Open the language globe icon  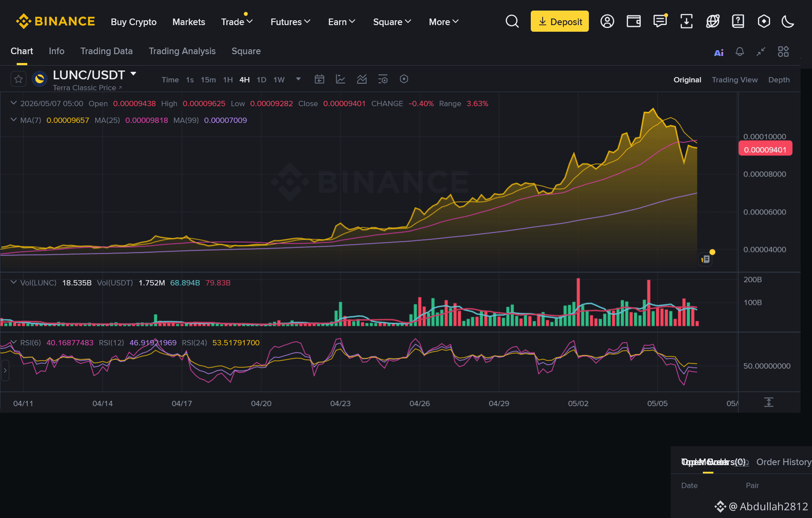(x=713, y=21)
